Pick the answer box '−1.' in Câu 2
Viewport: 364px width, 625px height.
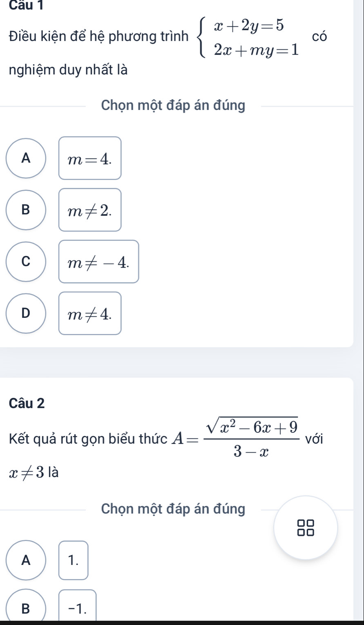pos(78,607)
